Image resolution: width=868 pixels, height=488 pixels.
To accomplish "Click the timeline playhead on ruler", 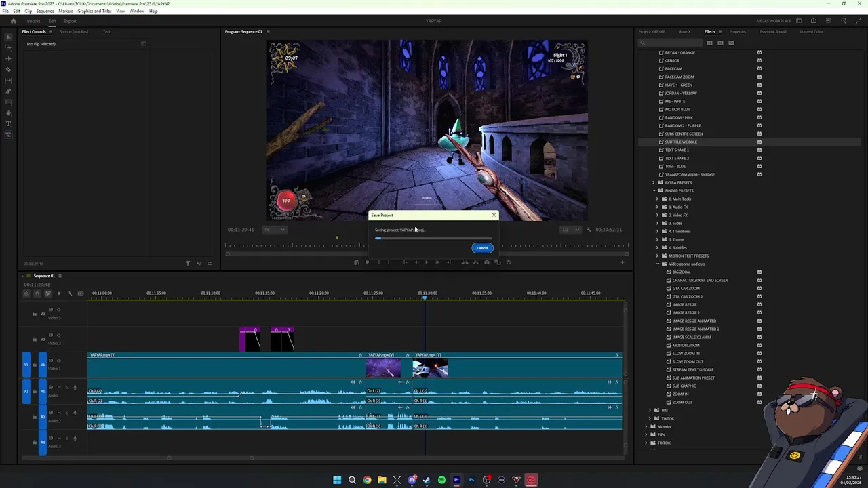I will pyautogui.click(x=425, y=297).
